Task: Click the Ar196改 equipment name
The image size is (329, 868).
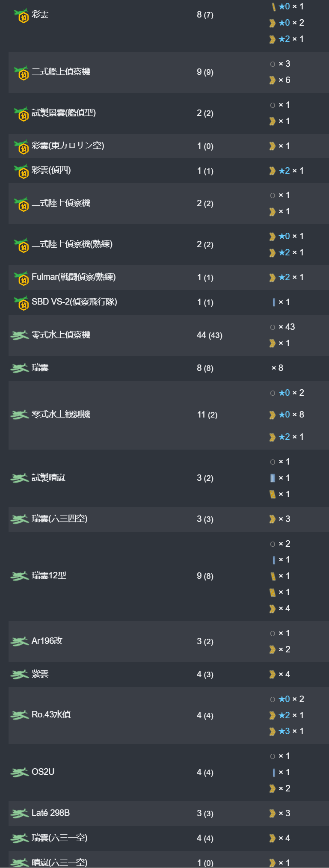Action: click(x=47, y=641)
